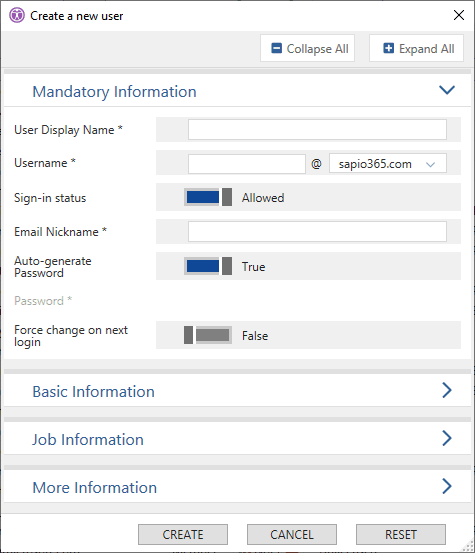The image size is (475, 553).
Task: Click the CANCEL button
Action: pos(292,534)
